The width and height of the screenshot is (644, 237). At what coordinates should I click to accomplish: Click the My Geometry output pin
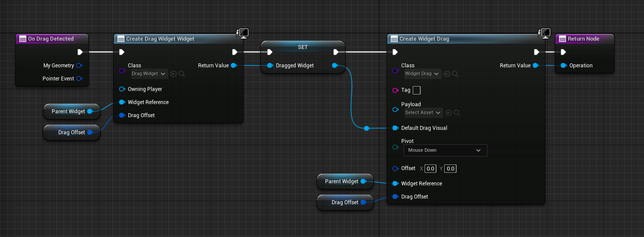pos(79,66)
